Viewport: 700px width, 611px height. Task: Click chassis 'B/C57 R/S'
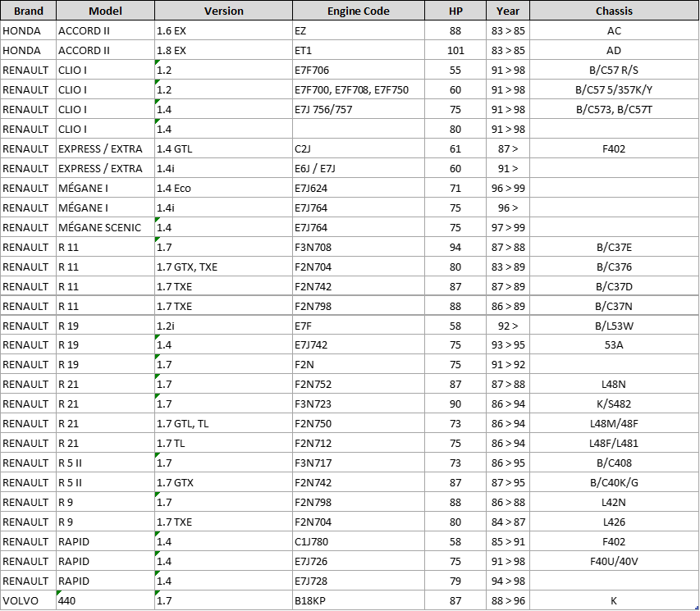coord(615,70)
